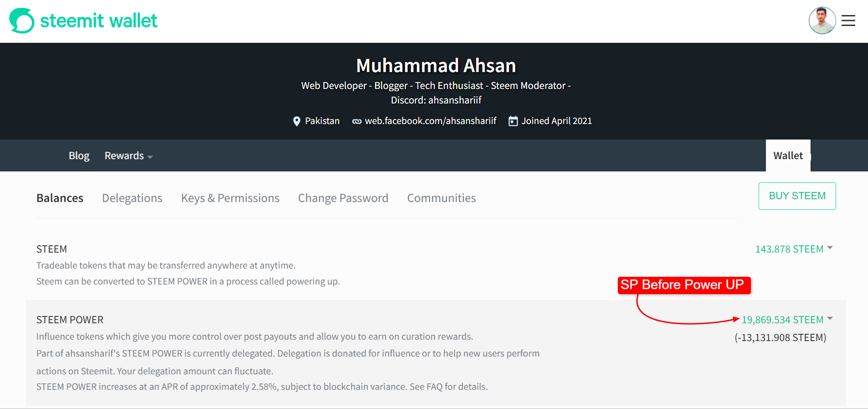Click the BUY STEEM button
868x409 pixels.
(797, 196)
